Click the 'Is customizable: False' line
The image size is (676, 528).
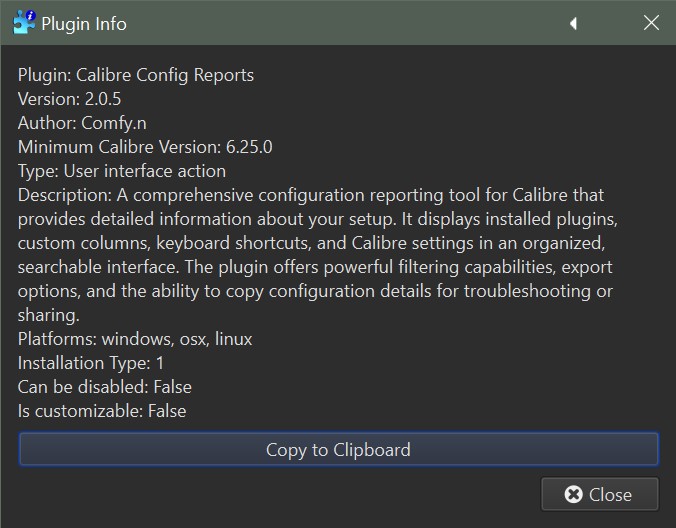[x=102, y=411]
